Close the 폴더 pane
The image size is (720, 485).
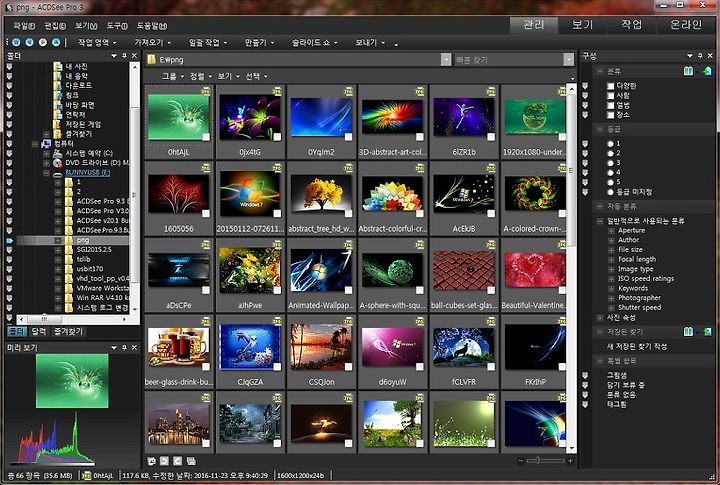point(134,56)
